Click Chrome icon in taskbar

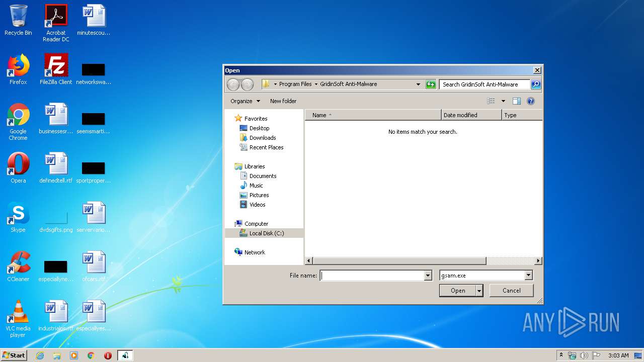click(91, 355)
